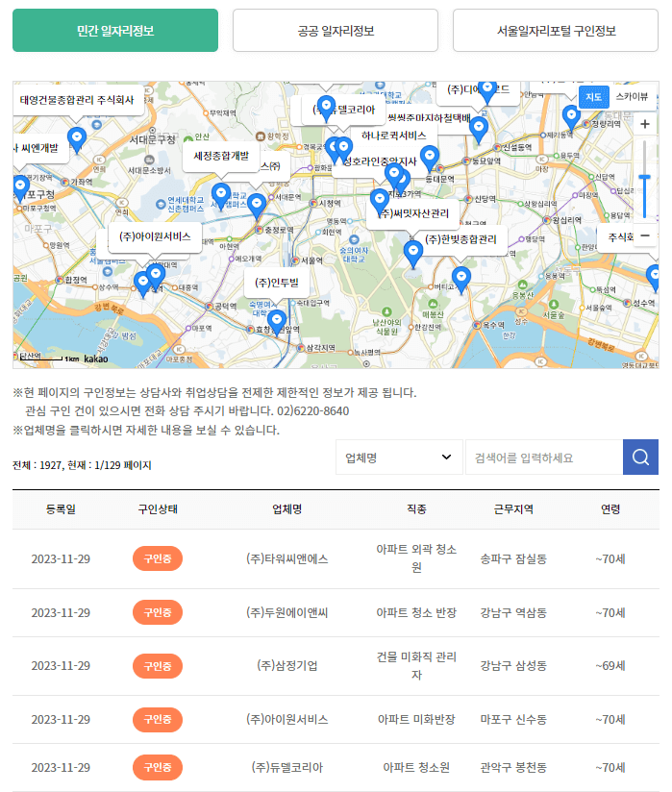Click the 아파트 청소 반장 job cell

416,612
